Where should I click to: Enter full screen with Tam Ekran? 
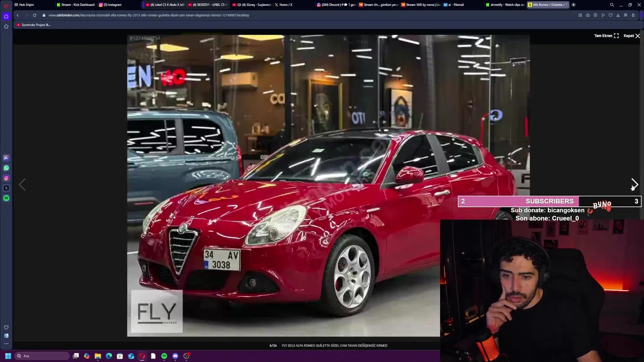tap(606, 36)
